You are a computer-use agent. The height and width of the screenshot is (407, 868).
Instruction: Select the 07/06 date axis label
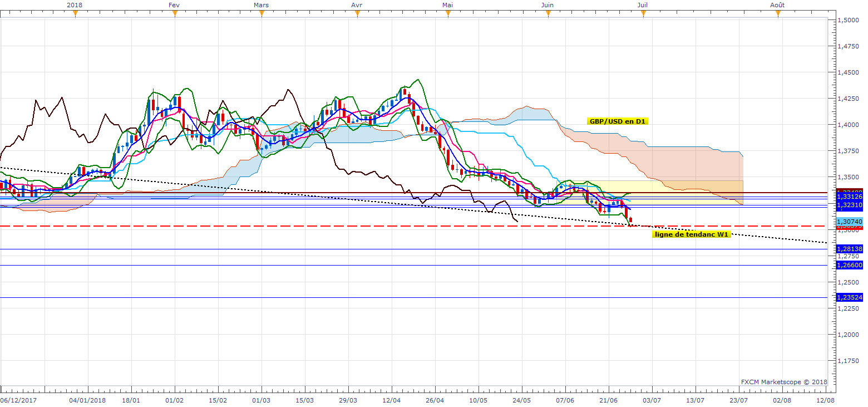click(x=565, y=400)
